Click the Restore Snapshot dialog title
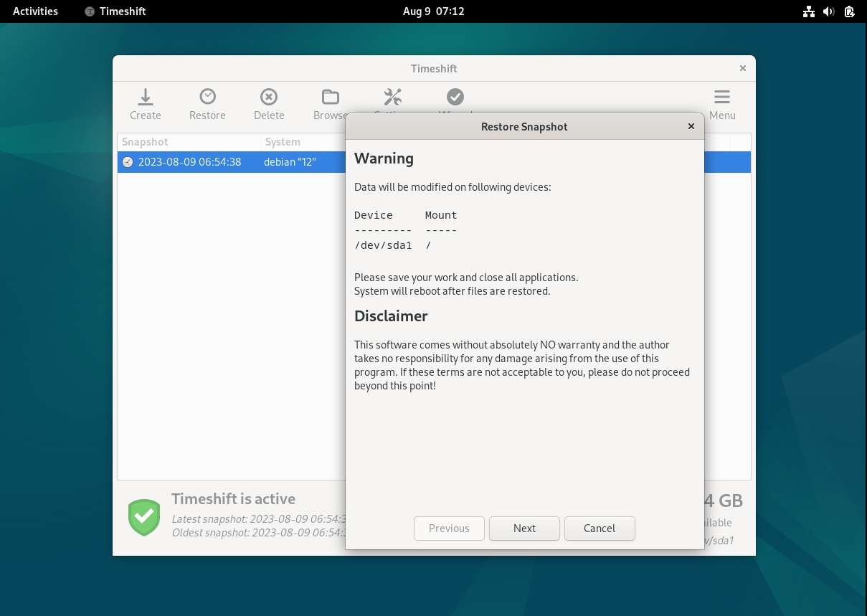Viewport: 867px width, 616px height. [x=524, y=127]
